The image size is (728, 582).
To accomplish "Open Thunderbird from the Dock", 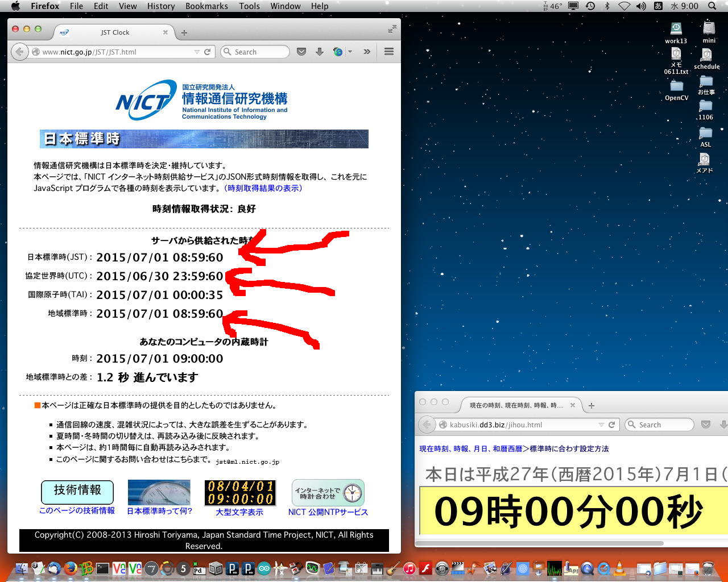I will point(54,568).
